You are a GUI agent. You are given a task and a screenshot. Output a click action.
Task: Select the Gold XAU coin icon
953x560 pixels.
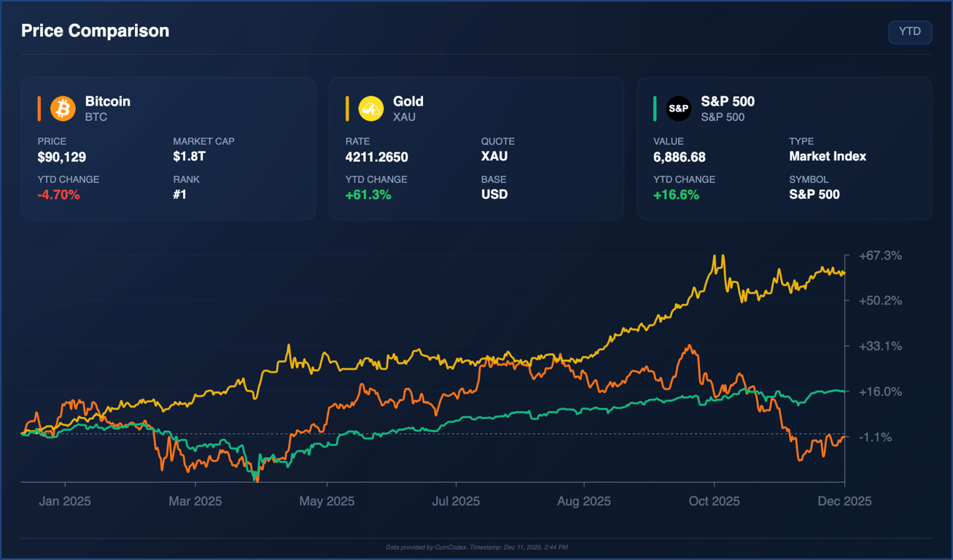tap(370, 108)
